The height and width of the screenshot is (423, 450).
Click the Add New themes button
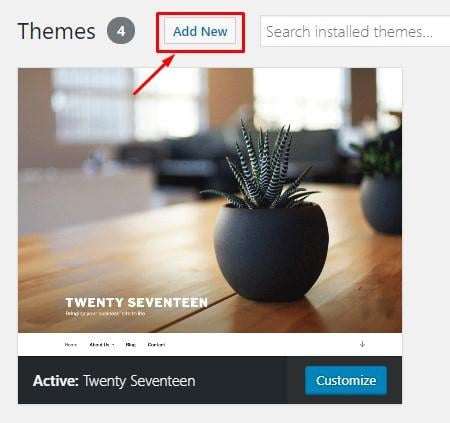[200, 31]
